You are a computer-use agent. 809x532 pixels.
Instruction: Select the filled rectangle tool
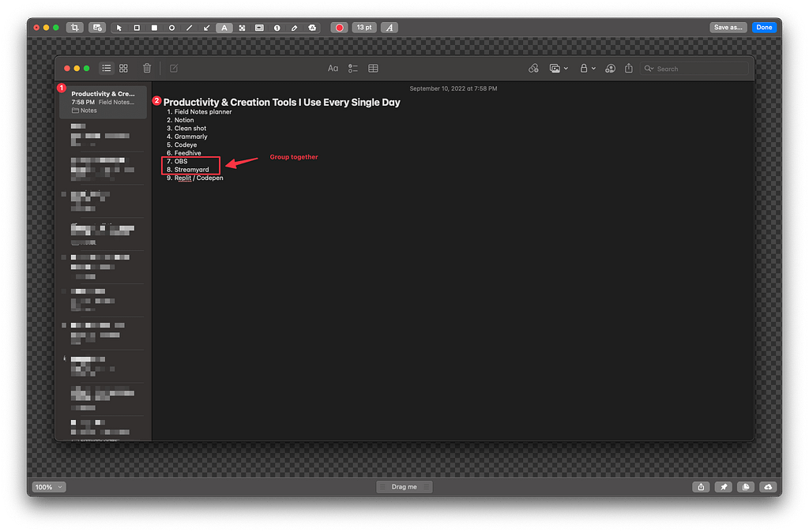[x=154, y=28]
